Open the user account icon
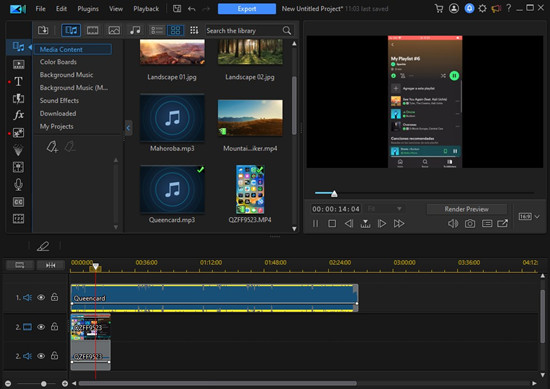 454,8
